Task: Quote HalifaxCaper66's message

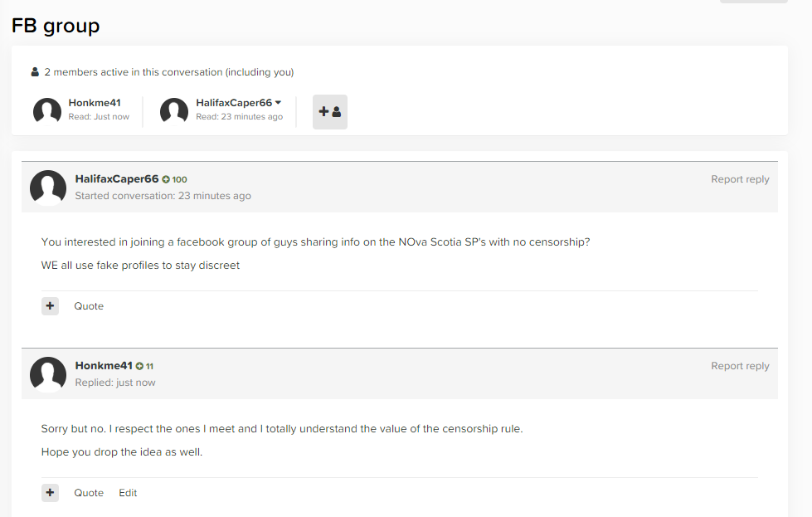Action: pyautogui.click(x=89, y=306)
